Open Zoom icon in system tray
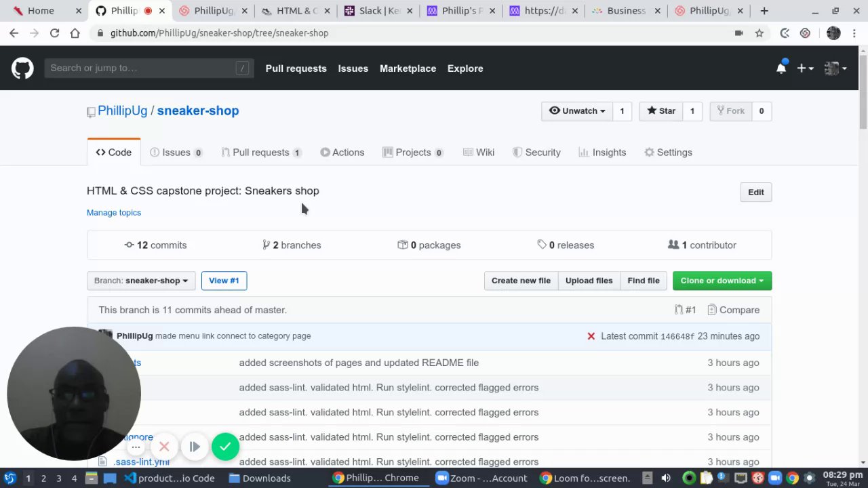The height and width of the screenshot is (488, 868). point(774,478)
